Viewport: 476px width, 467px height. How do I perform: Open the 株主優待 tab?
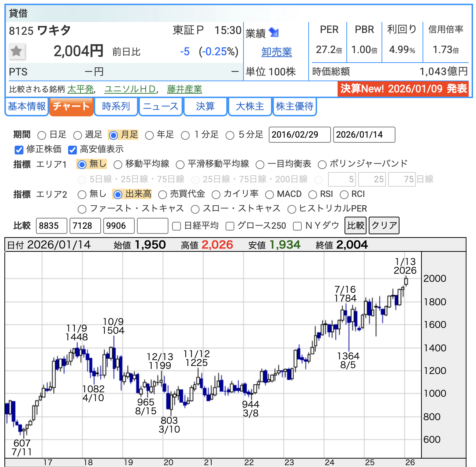coord(294,107)
